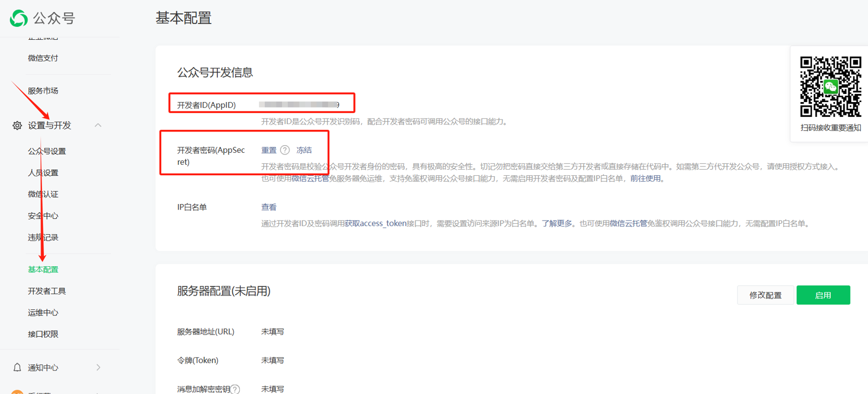
Task: Open 接口权限 menu item
Action: coord(43,334)
